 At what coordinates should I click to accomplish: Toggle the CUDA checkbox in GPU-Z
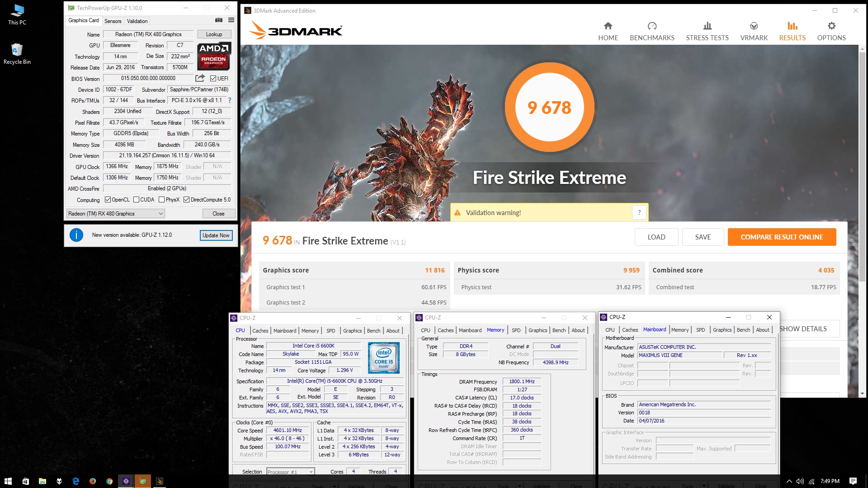click(136, 200)
